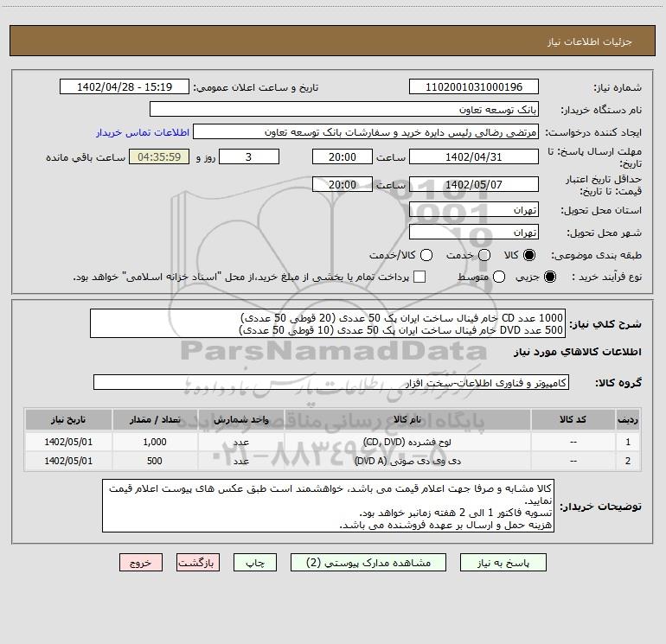
Task: Click the price validity hour field 20:00
Action: coord(343,184)
